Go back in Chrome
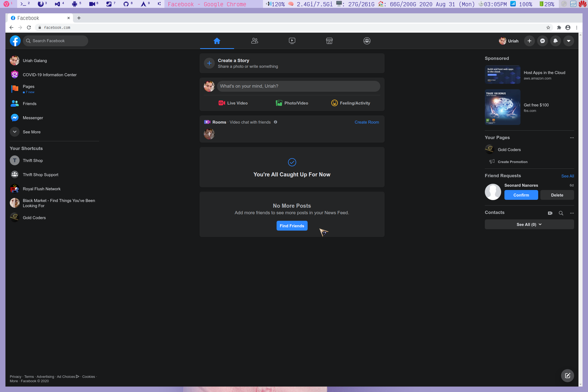This screenshot has width=588, height=392. pyautogui.click(x=11, y=27)
